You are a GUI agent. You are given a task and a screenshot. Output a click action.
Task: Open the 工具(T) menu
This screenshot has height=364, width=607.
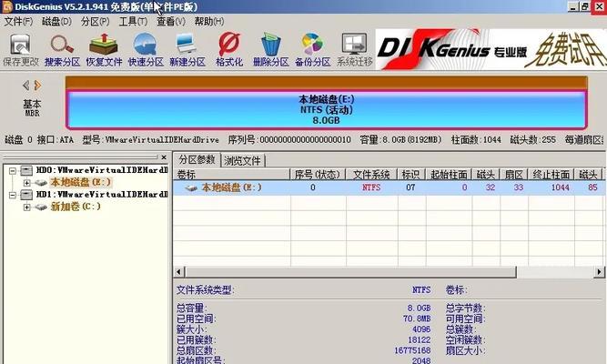tap(133, 22)
